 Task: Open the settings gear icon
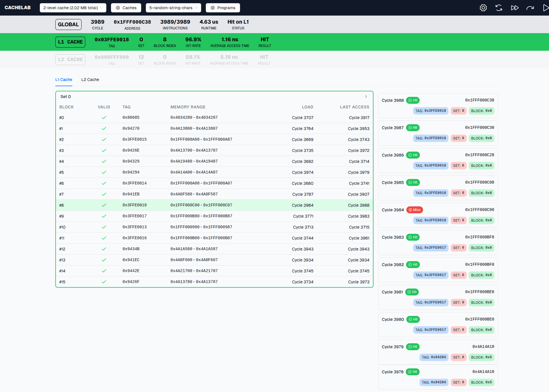[483, 8]
